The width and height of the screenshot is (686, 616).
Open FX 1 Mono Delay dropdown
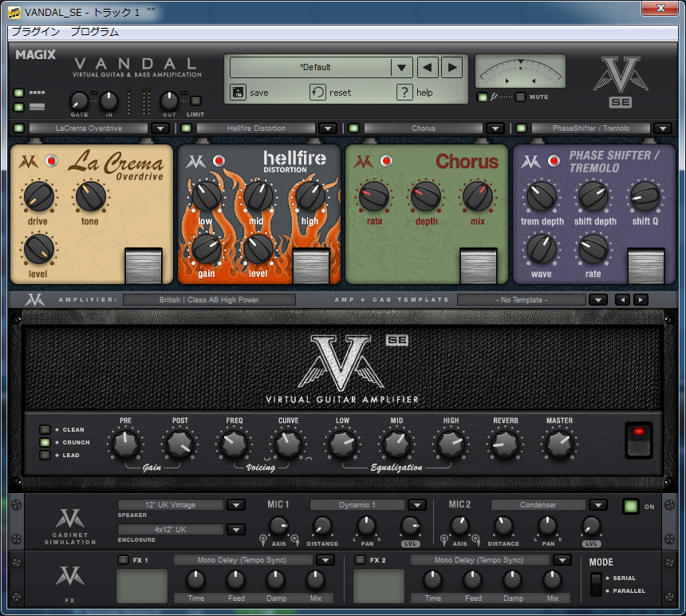(325, 560)
